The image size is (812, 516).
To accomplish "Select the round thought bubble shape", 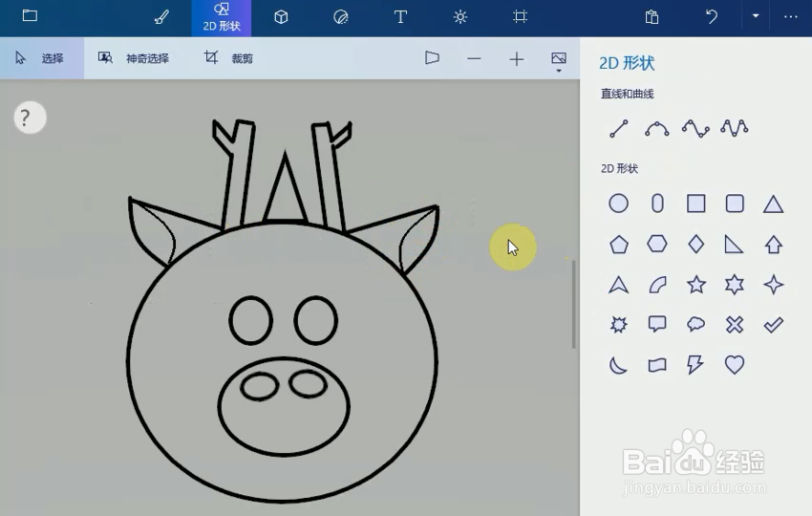I will click(696, 325).
